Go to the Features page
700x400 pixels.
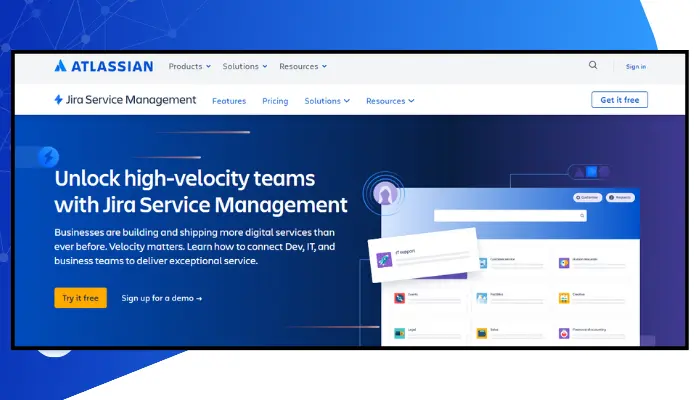tap(229, 101)
